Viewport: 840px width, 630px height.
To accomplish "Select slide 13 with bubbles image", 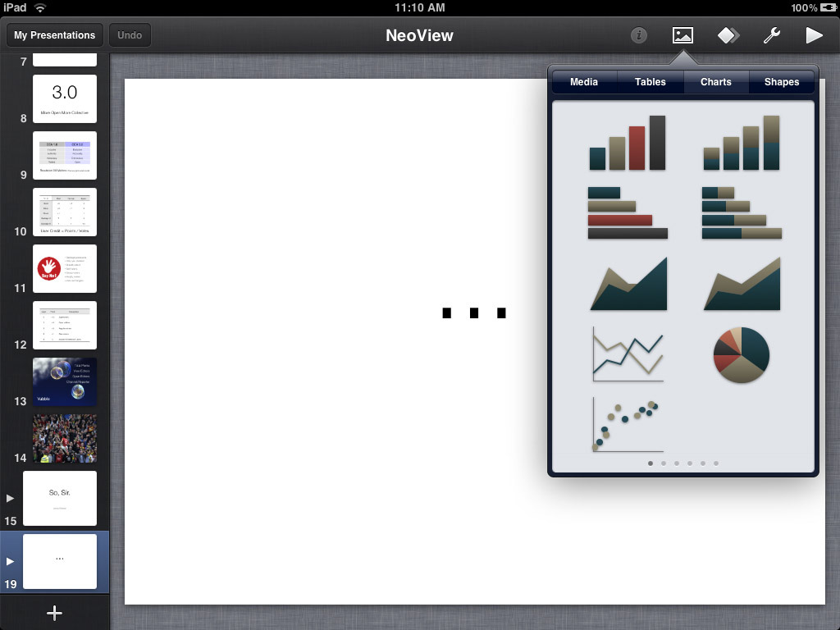I will point(65,382).
